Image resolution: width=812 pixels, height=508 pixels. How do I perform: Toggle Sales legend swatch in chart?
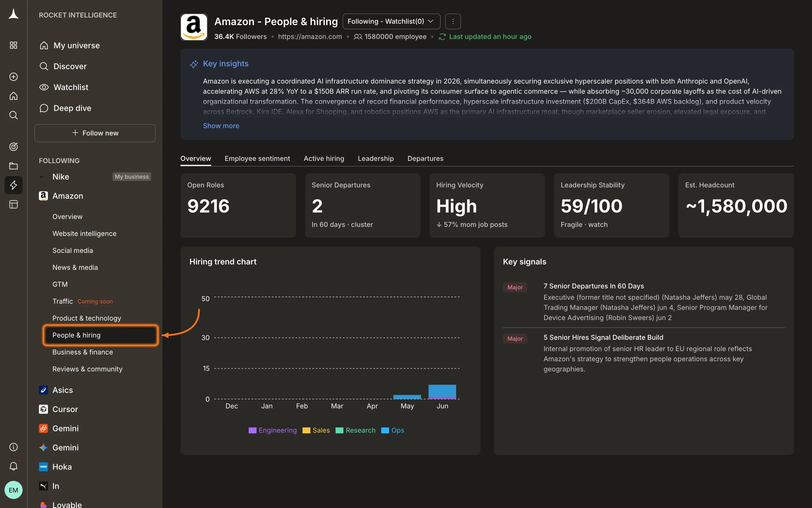306,430
